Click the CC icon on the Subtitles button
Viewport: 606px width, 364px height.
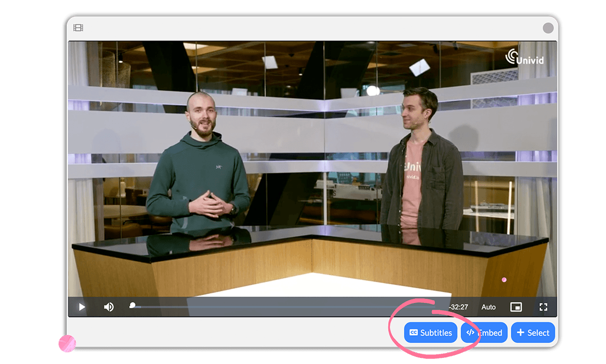click(413, 333)
